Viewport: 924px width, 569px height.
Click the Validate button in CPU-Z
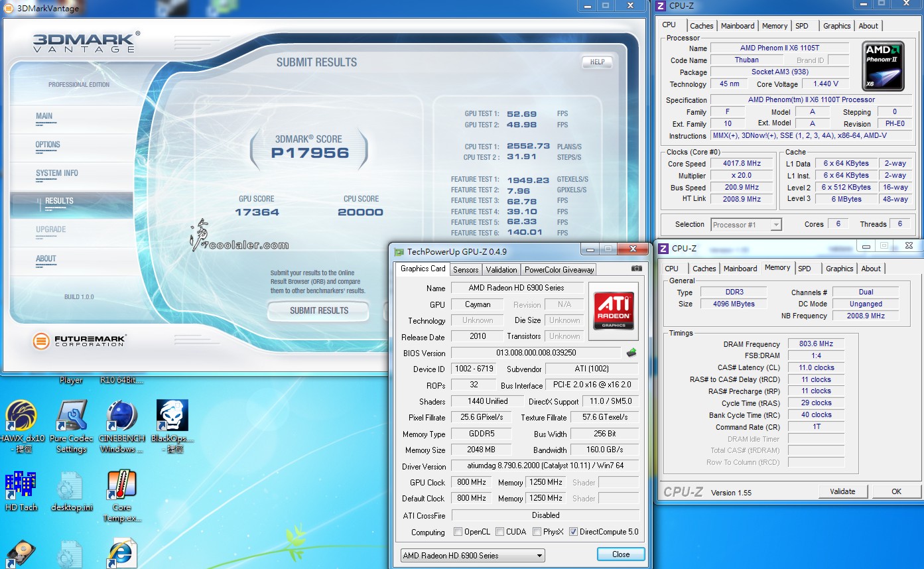coord(842,491)
